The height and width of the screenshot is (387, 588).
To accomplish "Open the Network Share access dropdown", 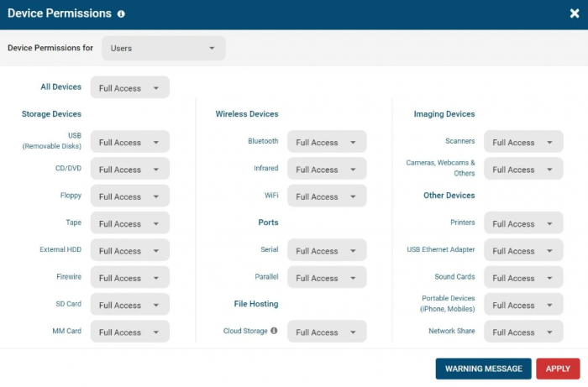I will pos(523,332).
